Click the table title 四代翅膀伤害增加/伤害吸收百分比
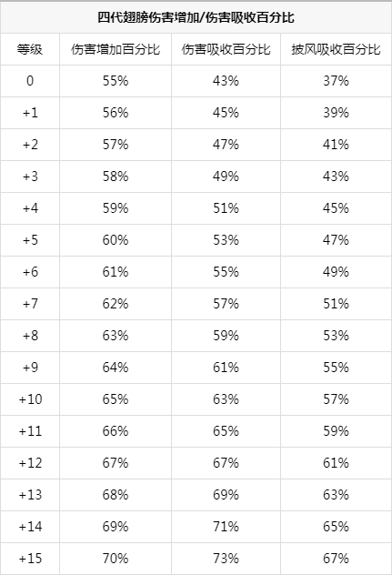 196,17
